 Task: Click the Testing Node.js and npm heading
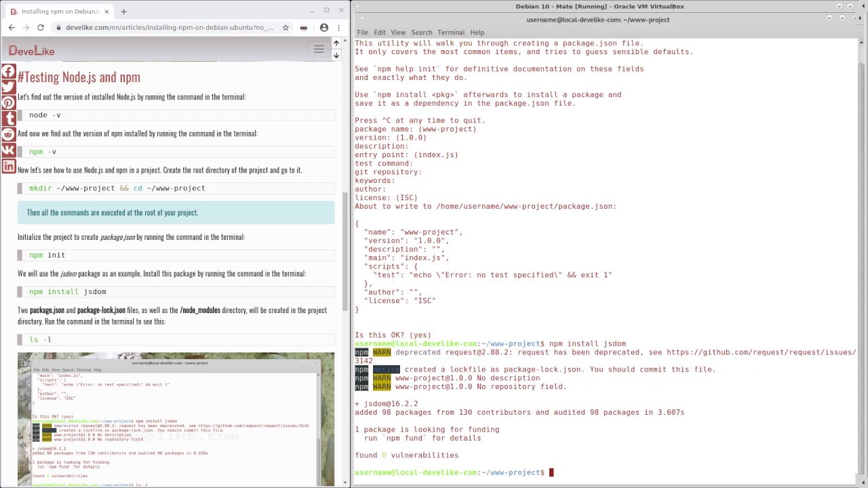pos(79,77)
